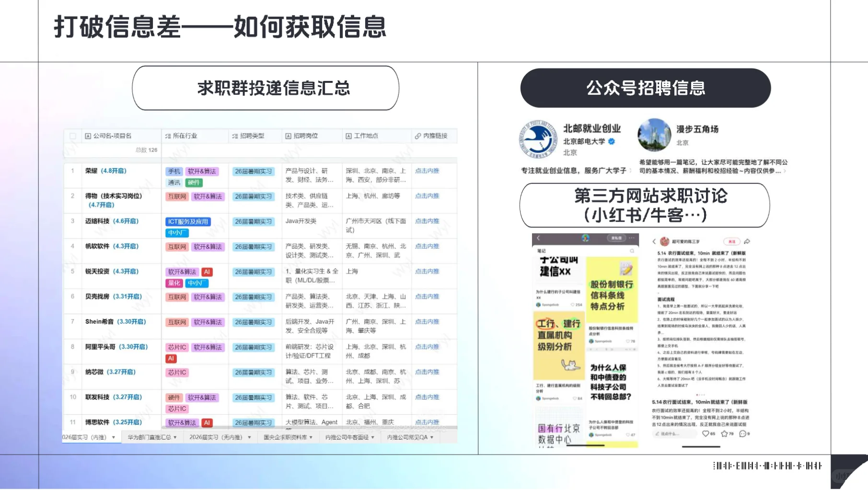
Task: Open the 北邮就业创业 account logo
Action: [539, 139]
